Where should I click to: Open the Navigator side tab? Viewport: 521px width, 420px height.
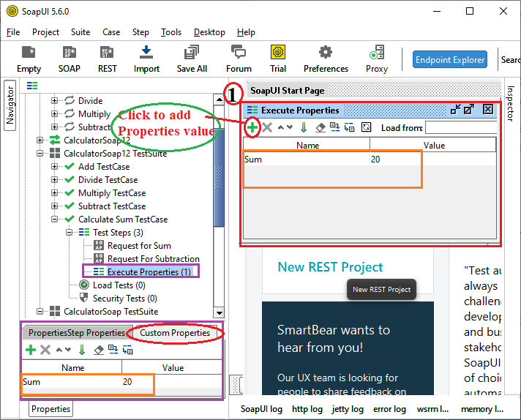pyautogui.click(x=10, y=105)
